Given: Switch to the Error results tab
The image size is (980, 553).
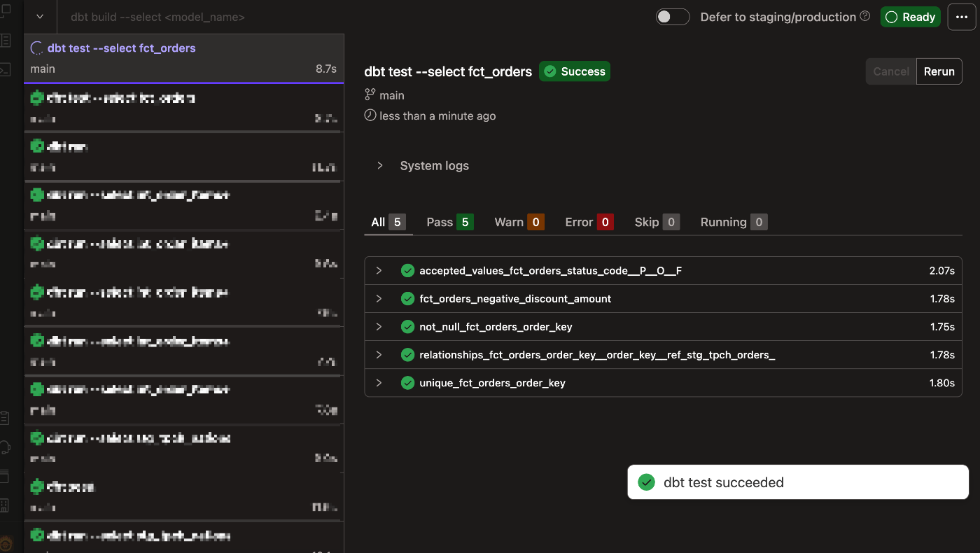Looking at the screenshot, I should 589,222.
